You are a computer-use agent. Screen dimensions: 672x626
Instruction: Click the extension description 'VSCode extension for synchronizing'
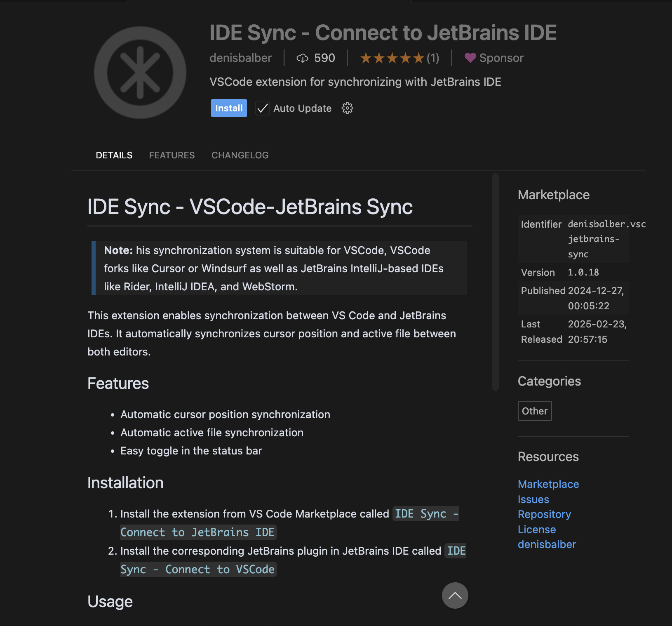pyautogui.click(x=355, y=82)
